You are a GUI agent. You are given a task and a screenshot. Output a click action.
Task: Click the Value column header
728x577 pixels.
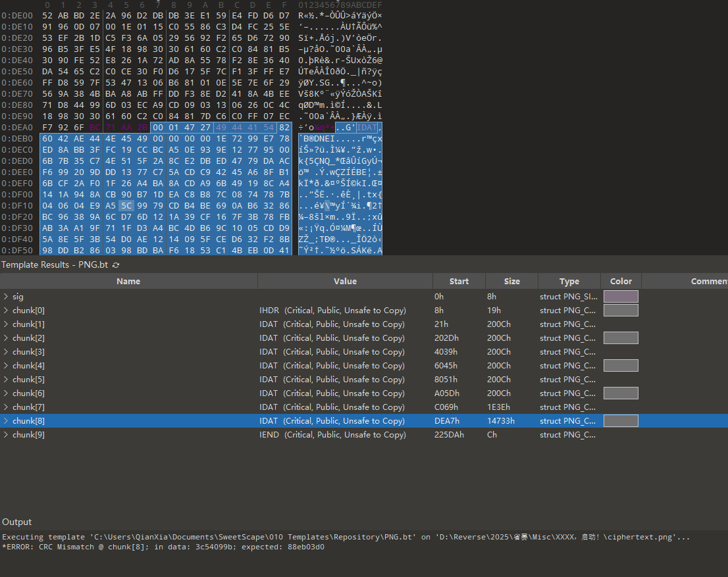tap(345, 282)
